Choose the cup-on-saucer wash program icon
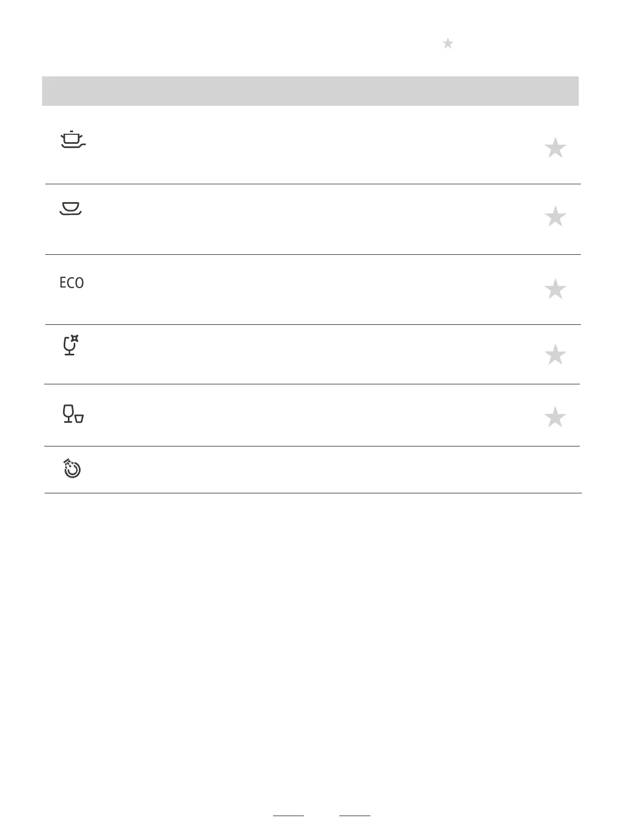 click(x=71, y=208)
